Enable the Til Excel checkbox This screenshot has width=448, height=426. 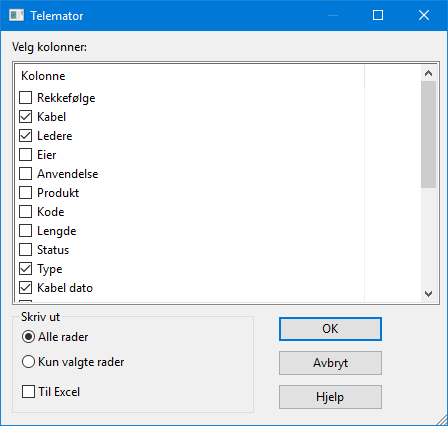coord(28,392)
